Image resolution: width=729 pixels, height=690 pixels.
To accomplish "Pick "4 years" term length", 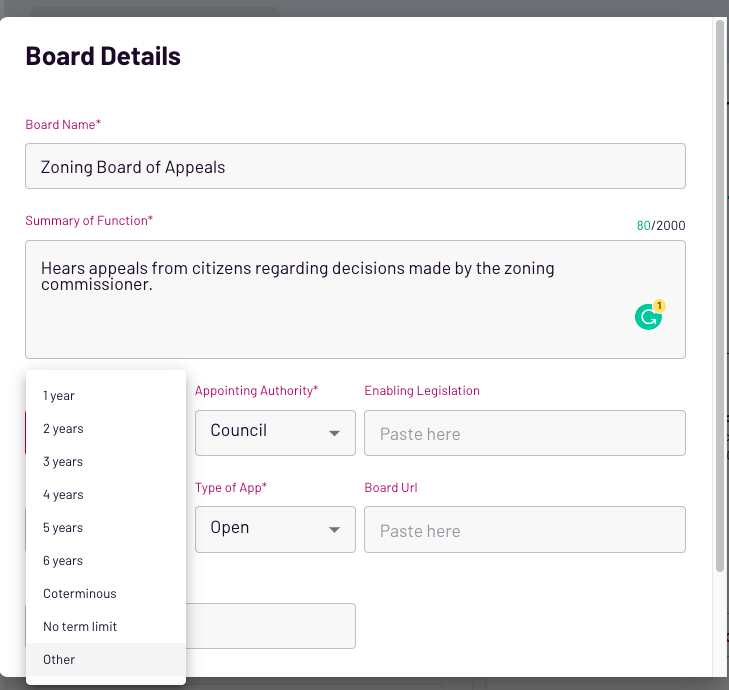I will (x=64, y=495).
